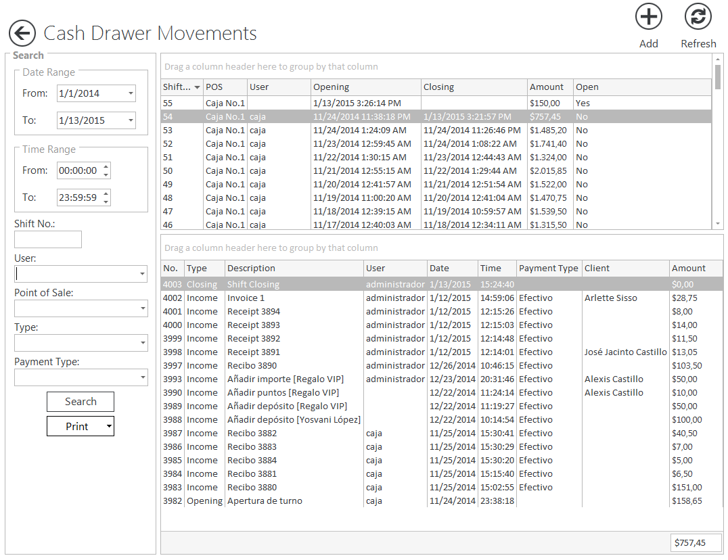Click the Search button
This screenshot has height=560, width=728.
81,402
